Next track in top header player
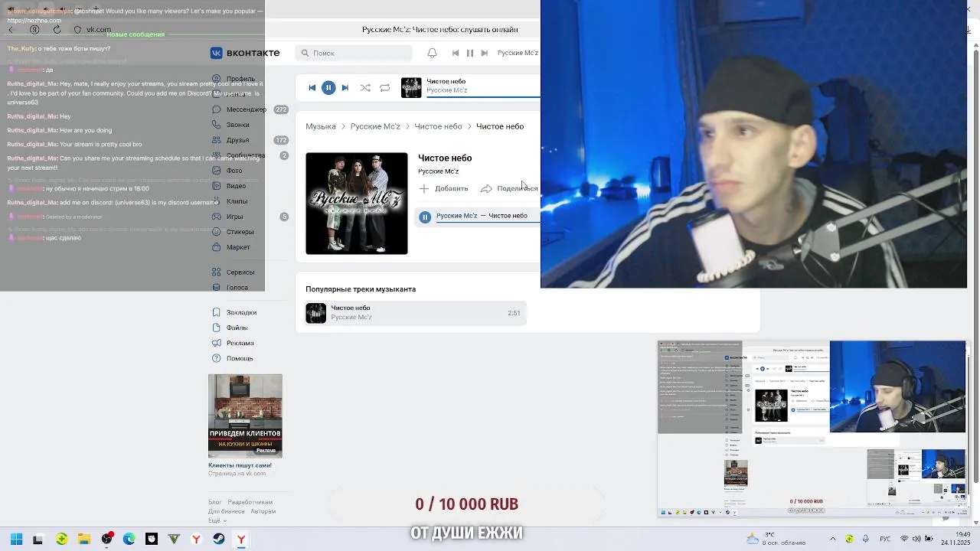 (484, 53)
